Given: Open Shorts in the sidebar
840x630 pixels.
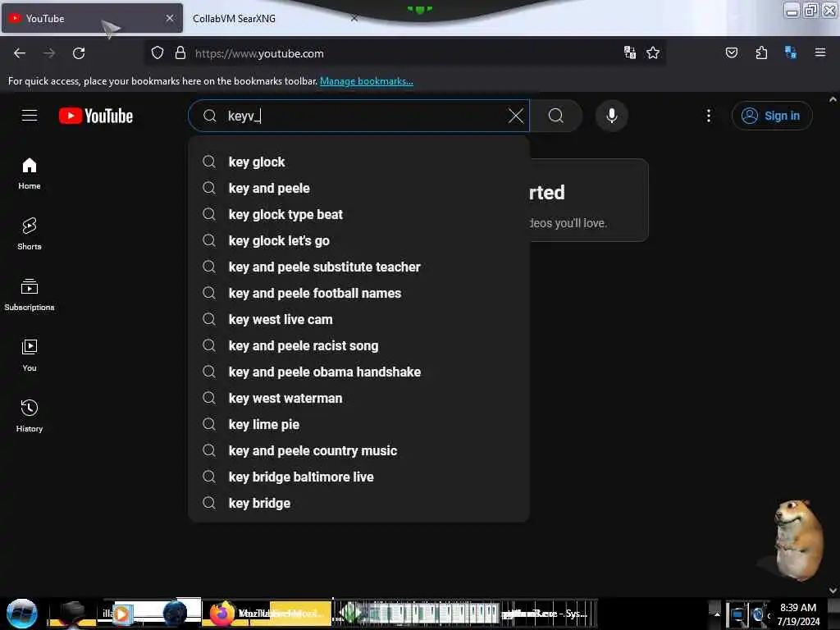Looking at the screenshot, I should point(30,234).
